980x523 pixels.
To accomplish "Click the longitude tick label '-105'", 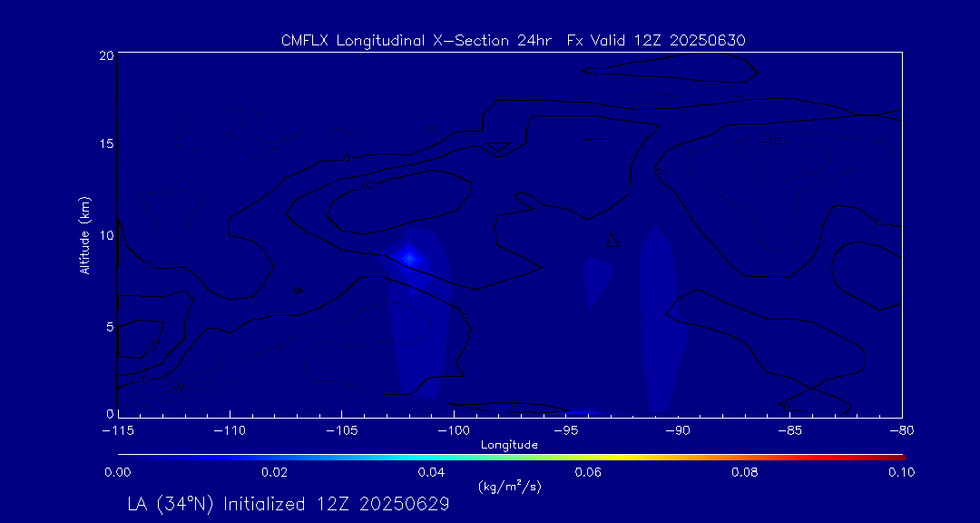I will point(342,431).
